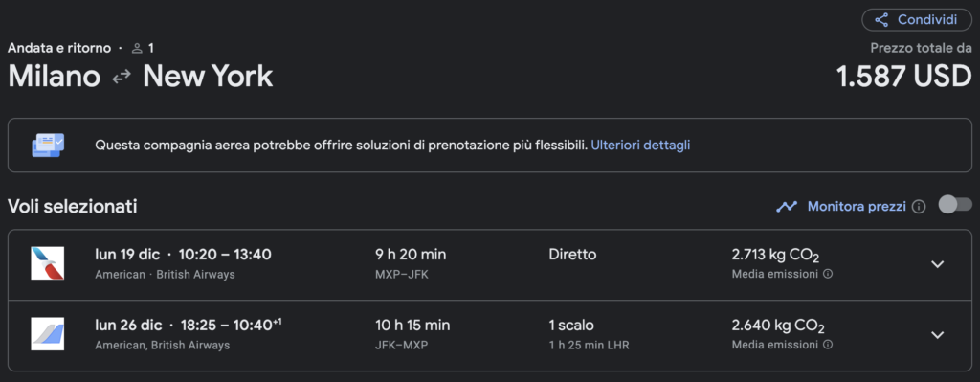The image size is (980, 382).
Task: Click the 1.587 USD total price
Action: coord(903,77)
